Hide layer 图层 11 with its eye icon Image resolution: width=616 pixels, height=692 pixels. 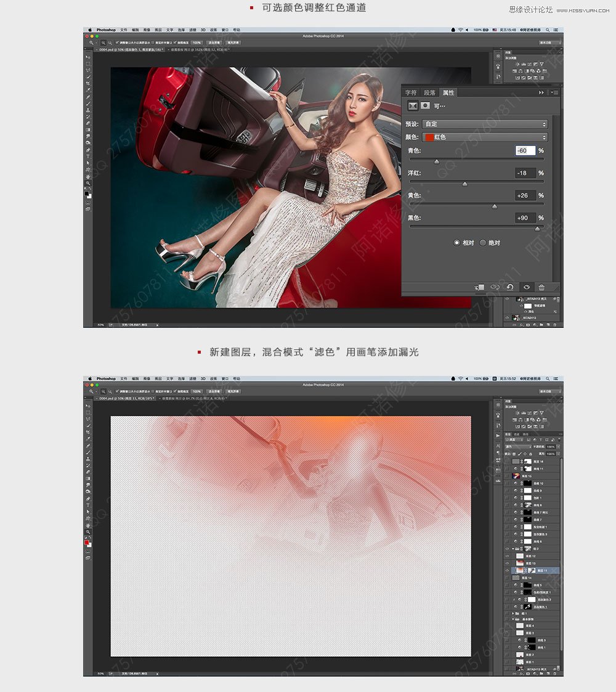[x=507, y=571]
